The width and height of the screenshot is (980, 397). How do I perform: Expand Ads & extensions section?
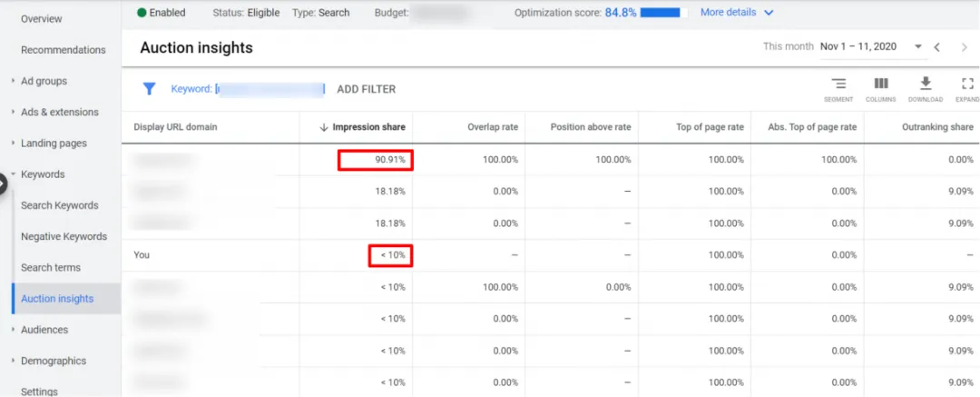coord(59,112)
